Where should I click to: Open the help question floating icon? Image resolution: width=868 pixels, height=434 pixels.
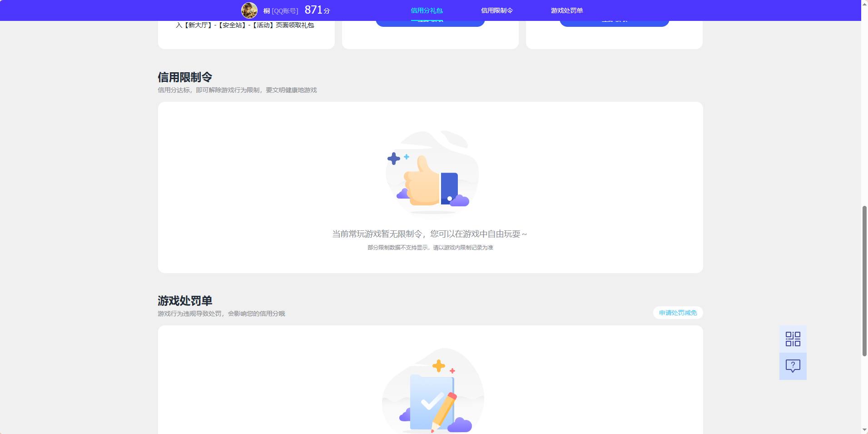(x=793, y=366)
